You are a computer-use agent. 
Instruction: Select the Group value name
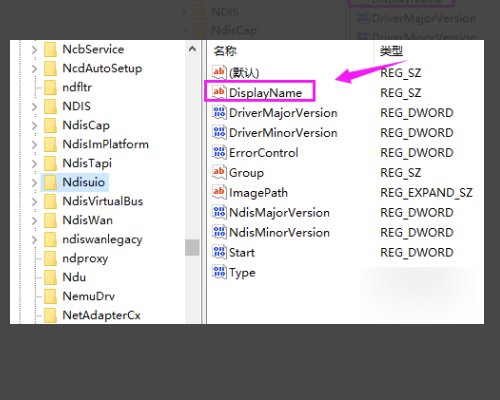click(246, 172)
